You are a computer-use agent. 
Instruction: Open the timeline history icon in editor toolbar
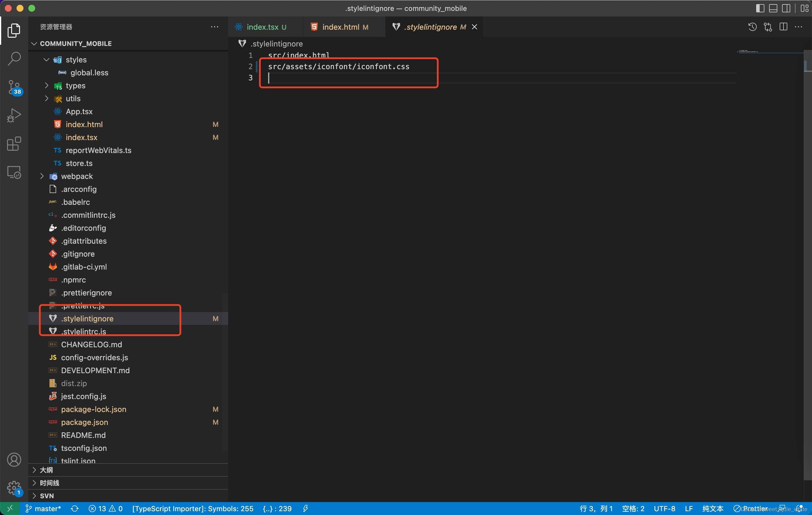tap(752, 27)
